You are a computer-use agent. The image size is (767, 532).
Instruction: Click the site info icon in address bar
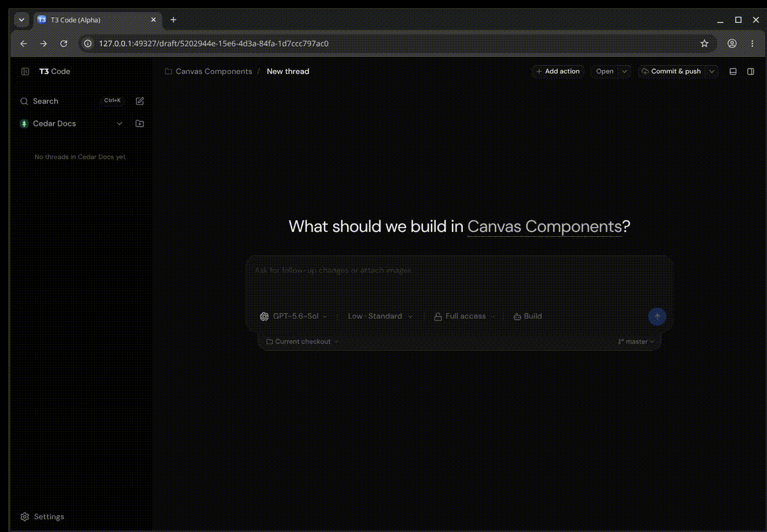(88, 43)
